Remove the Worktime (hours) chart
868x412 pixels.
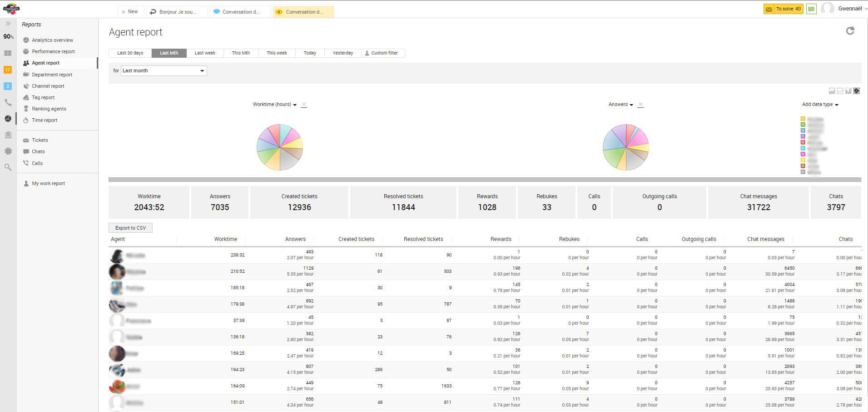(304, 105)
